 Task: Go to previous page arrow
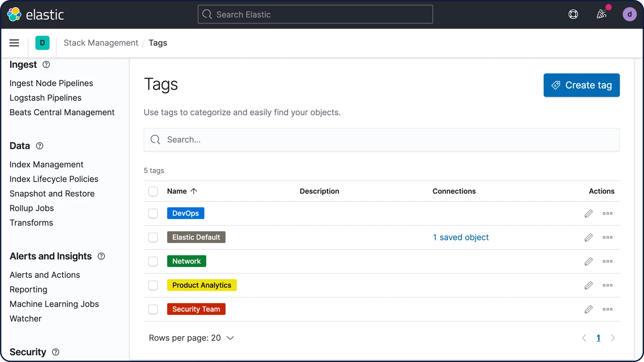pos(584,338)
